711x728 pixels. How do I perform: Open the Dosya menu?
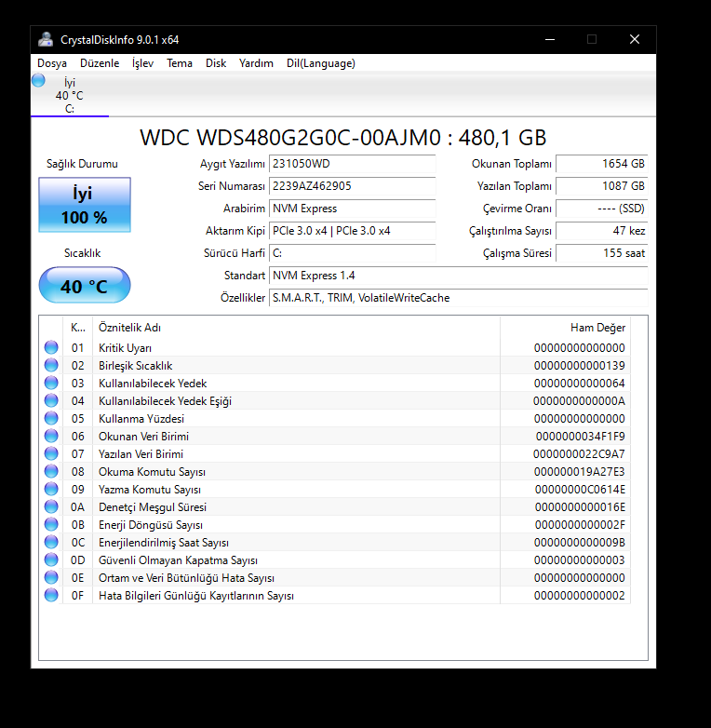pos(52,63)
